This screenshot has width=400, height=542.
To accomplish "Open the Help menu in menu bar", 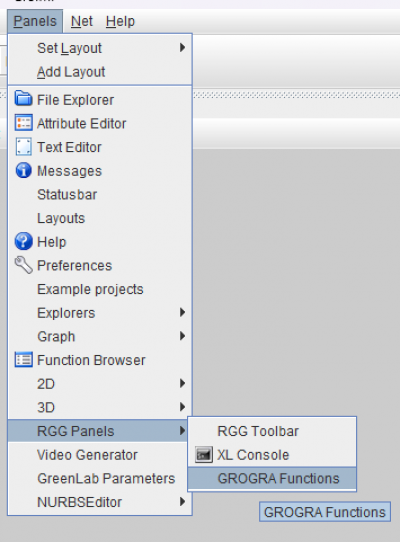I will (120, 21).
